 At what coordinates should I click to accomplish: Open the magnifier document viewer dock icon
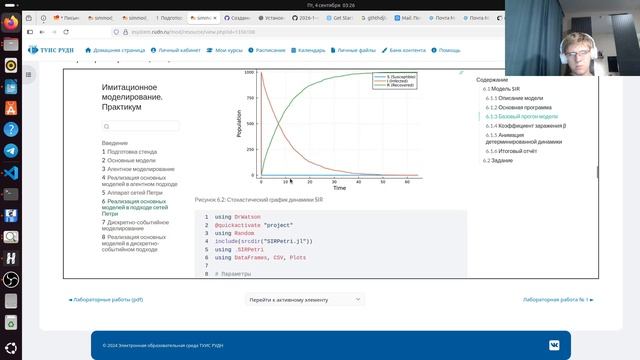[x=11, y=237]
